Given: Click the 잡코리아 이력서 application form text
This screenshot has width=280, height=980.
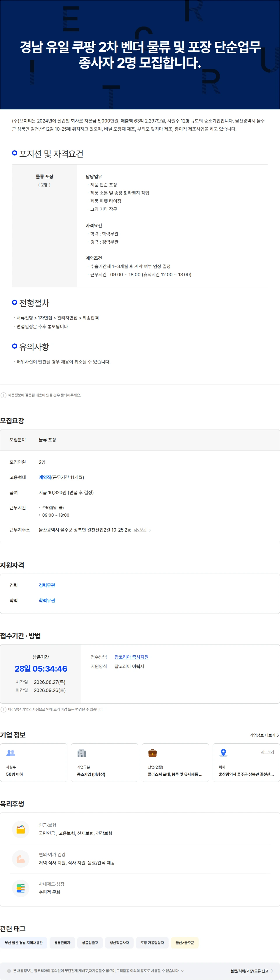Looking at the screenshot, I should (x=129, y=666).
